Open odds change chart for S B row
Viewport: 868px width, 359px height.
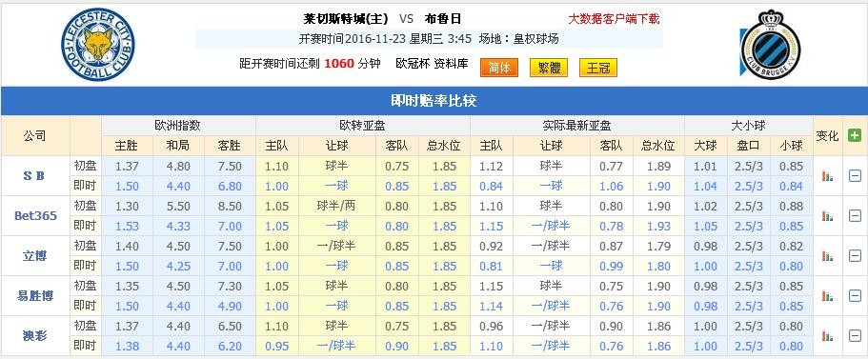tap(828, 176)
